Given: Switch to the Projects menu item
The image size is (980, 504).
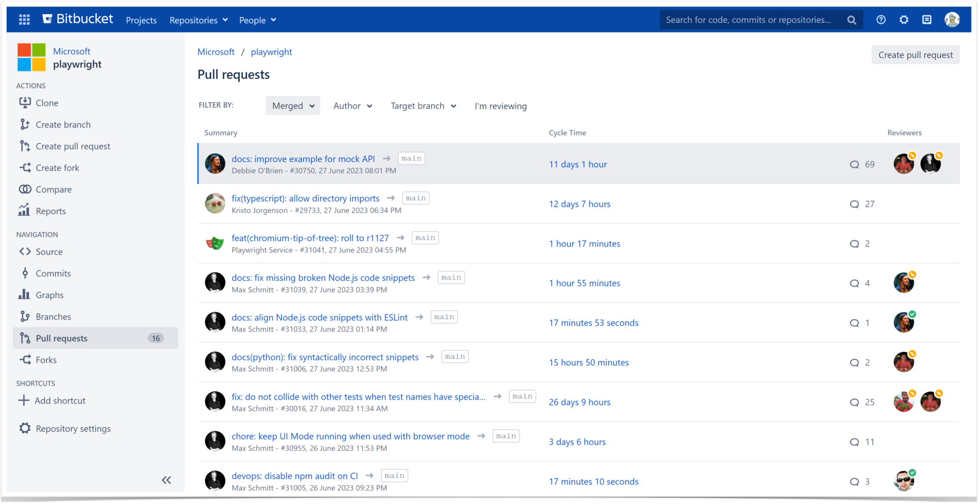Looking at the screenshot, I should coord(141,20).
